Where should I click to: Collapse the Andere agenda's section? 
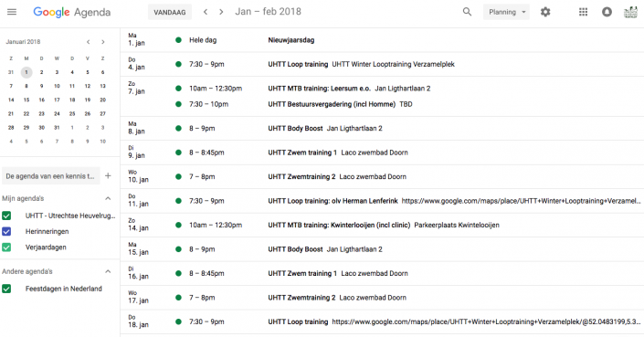[108, 271]
